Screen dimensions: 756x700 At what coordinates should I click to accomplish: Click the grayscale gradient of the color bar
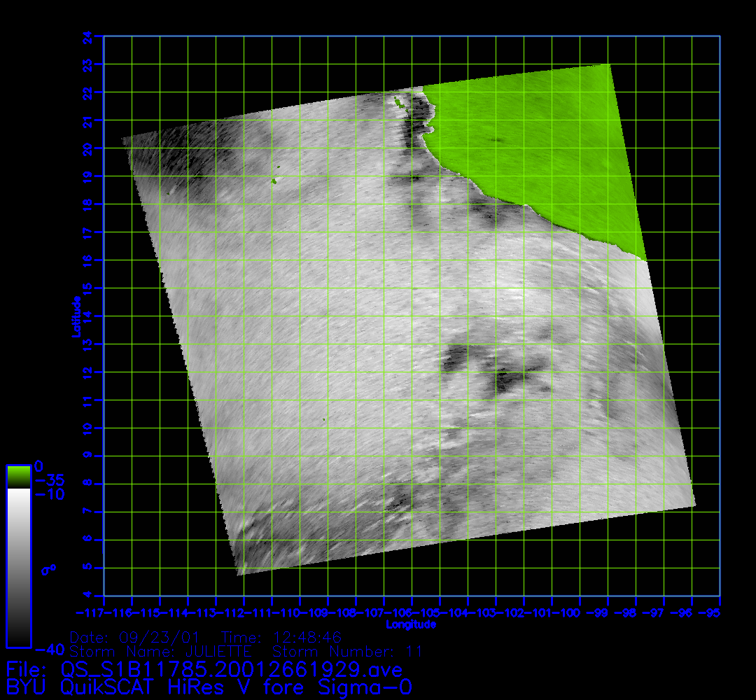18,567
